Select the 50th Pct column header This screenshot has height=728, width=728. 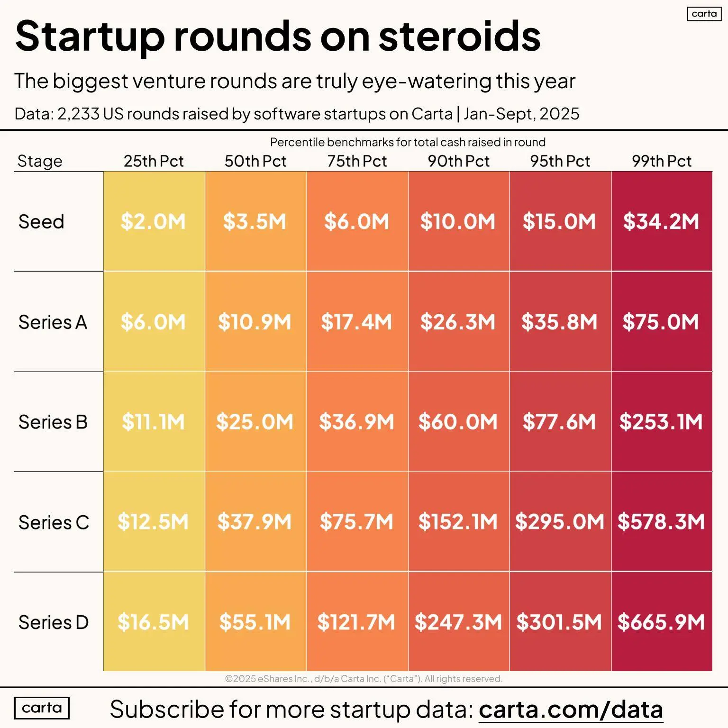[255, 161]
